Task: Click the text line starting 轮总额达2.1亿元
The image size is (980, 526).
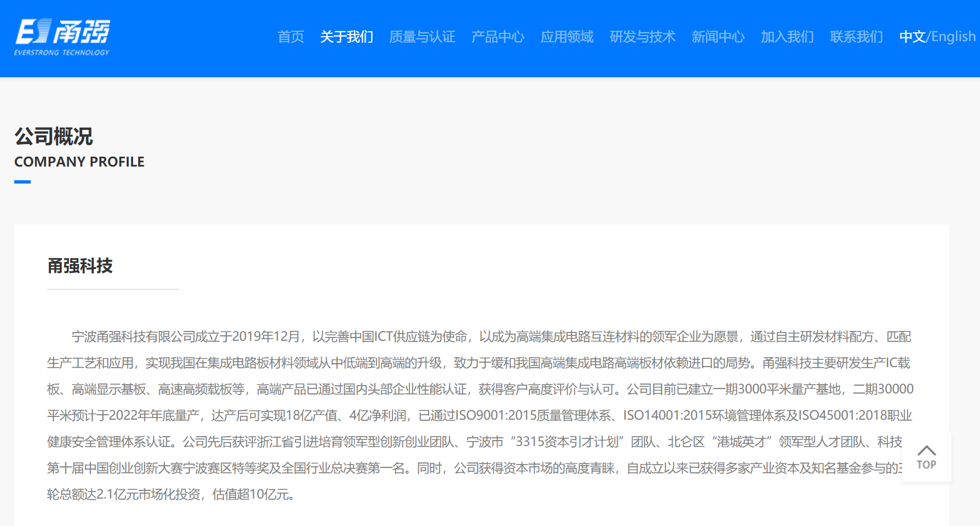Action: [173, 494]
